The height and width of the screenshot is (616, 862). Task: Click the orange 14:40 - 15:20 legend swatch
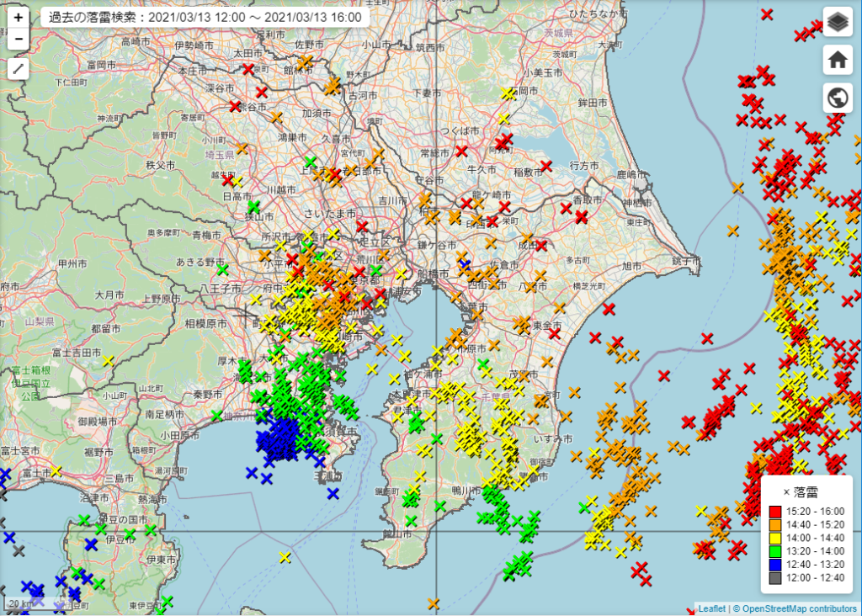pos(776,524)
